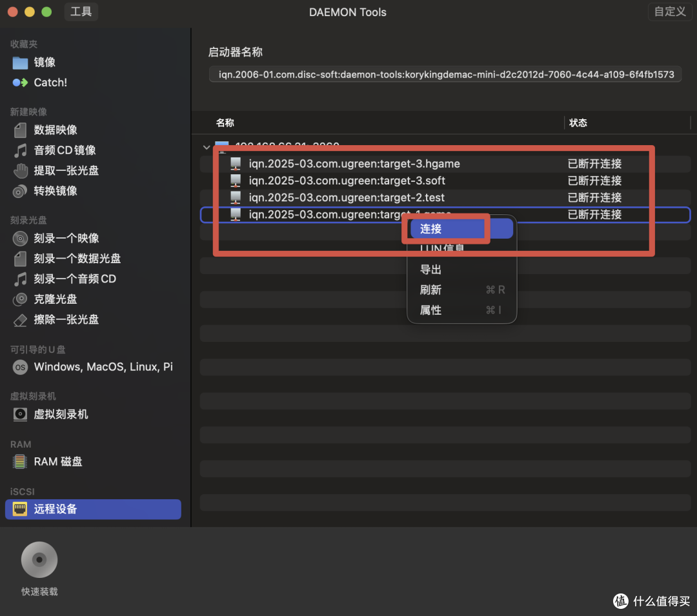Click the 转换镜像 disc icon

click(20, 191)
